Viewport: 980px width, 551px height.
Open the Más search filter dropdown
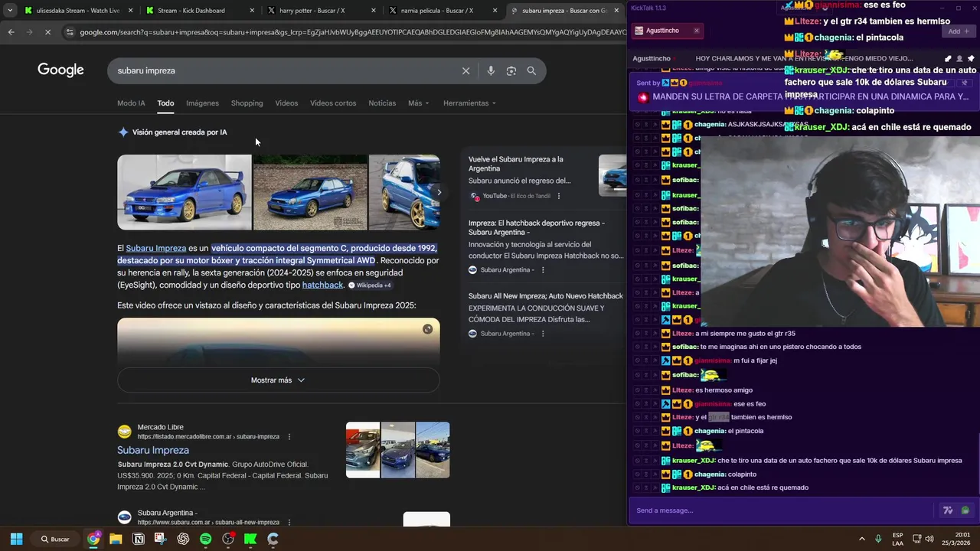point(418,103)
